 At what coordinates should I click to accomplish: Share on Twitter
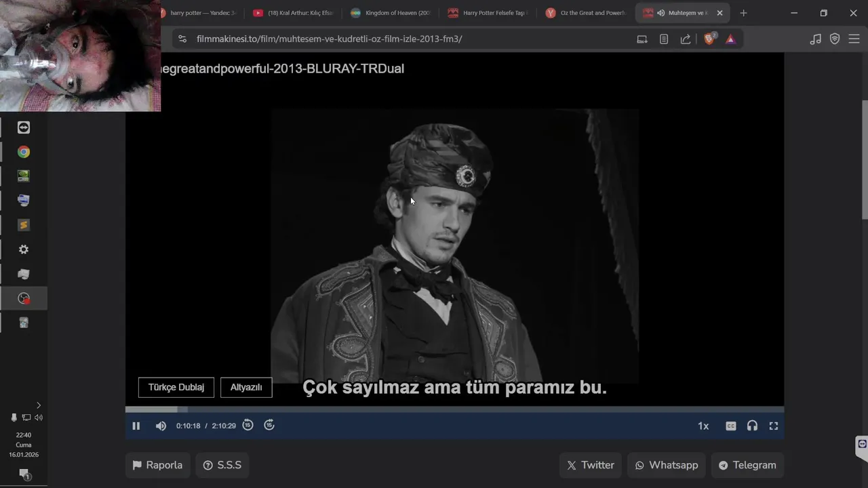pos(591,465)
